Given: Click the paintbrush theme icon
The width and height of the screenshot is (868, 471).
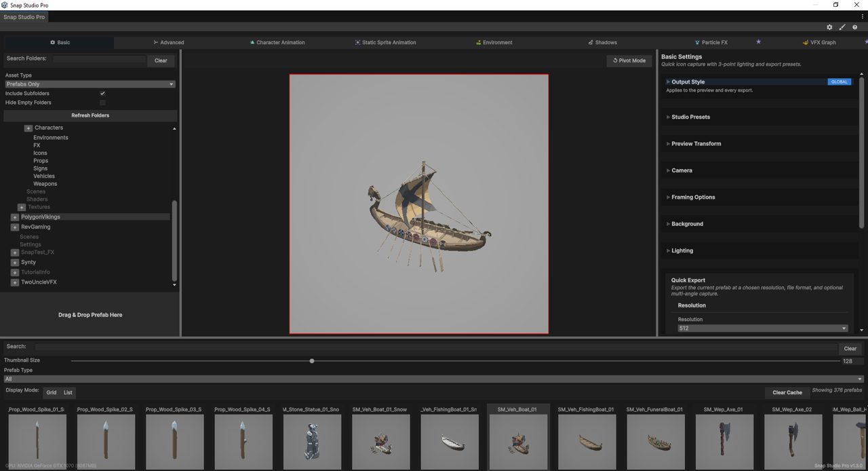Looking at the screenshot, I should pyautogui.click(x=842, y=27).
